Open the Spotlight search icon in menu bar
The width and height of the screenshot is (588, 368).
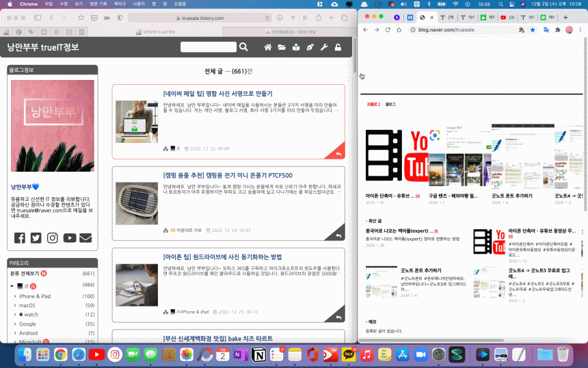pyautogui.click(x=500, y=4)
